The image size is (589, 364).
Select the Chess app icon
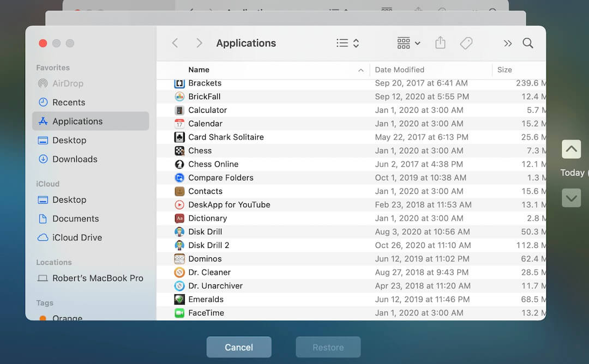(x=179, y=151)
